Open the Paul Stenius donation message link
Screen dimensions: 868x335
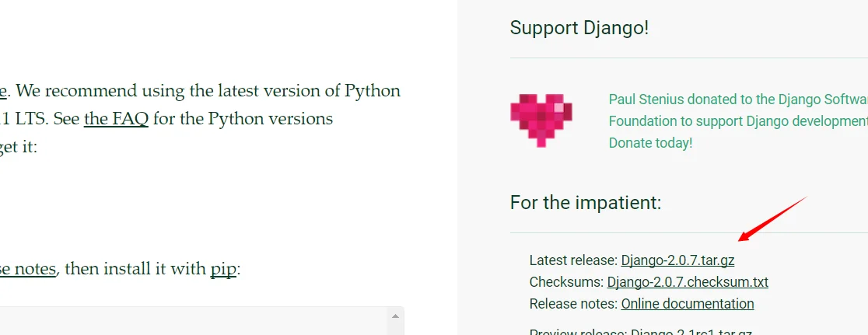click(738, 110)
